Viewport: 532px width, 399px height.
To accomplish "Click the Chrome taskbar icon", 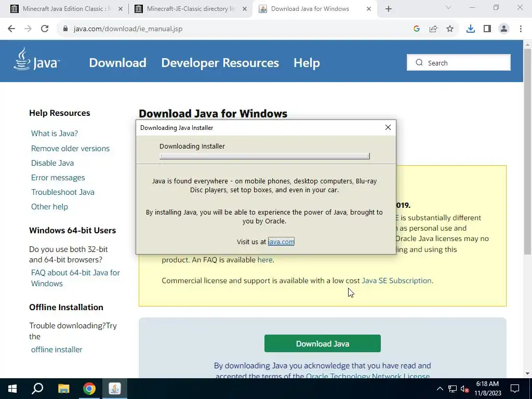I will [89, 389].
